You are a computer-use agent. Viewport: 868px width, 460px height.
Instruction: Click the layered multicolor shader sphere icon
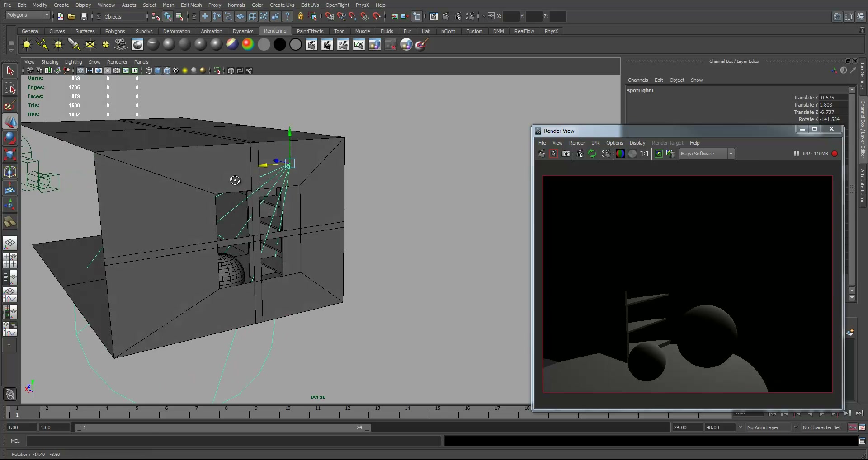click(x=232, y=44)
